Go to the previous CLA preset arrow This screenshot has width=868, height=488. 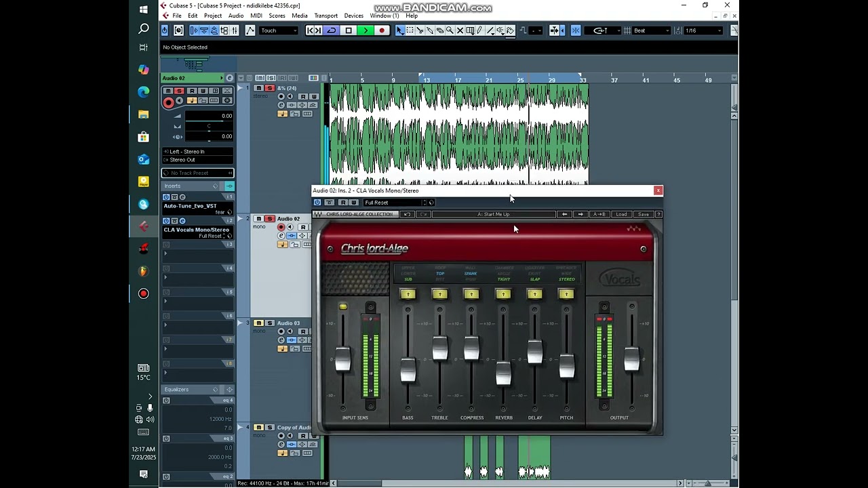[564, 214]
